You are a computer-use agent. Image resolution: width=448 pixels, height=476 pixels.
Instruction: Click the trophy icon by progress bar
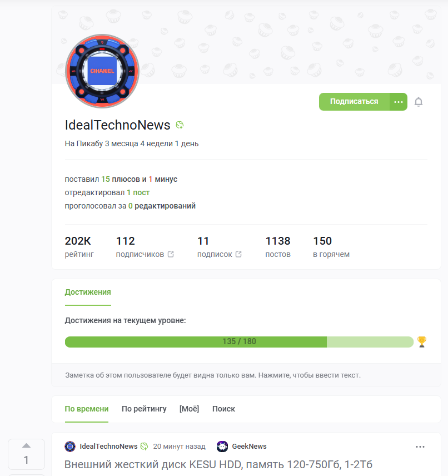421,342
